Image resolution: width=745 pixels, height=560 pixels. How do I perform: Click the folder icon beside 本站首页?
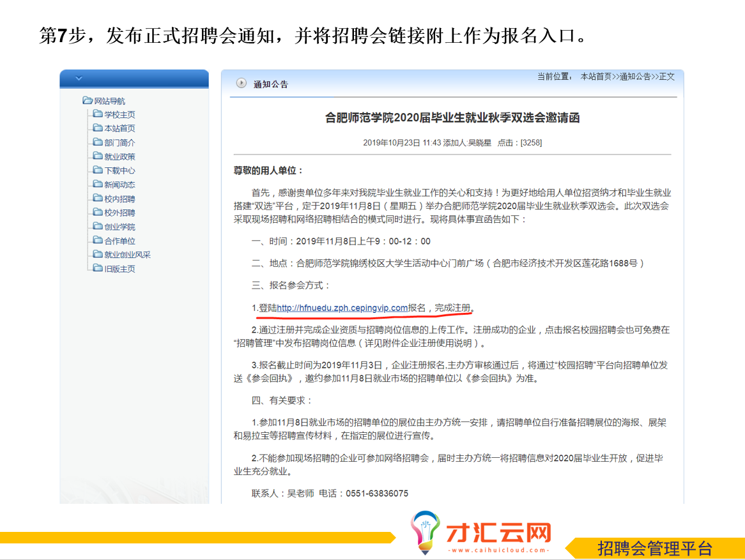(98, 128)
